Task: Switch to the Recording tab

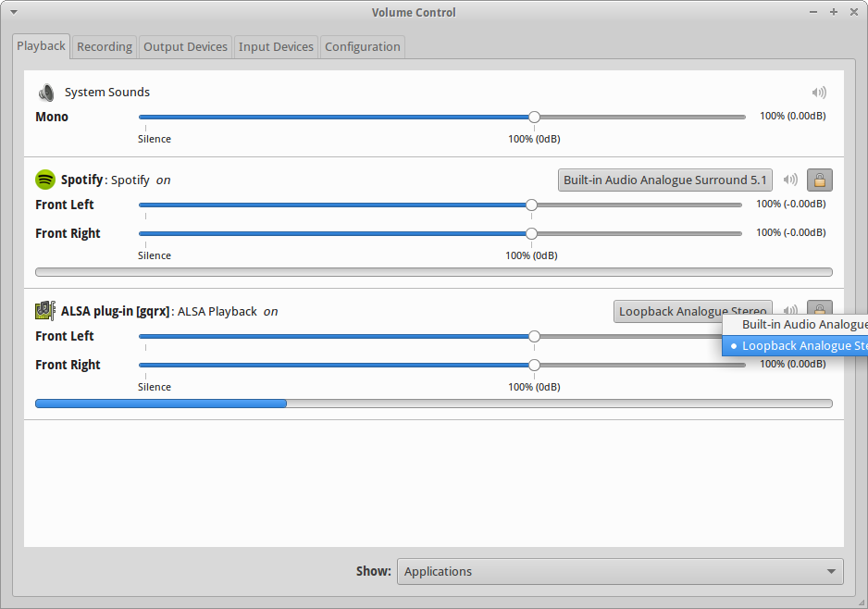Action: [105, 47]
